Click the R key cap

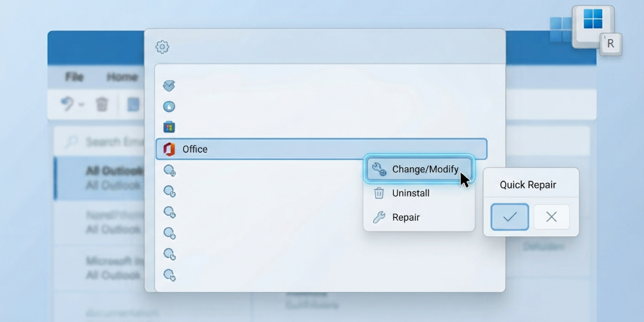click(x=611, y=44)
